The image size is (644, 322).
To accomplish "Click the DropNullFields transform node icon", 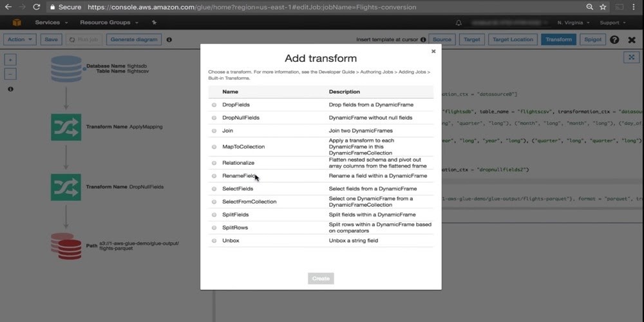I will (66, 187).
